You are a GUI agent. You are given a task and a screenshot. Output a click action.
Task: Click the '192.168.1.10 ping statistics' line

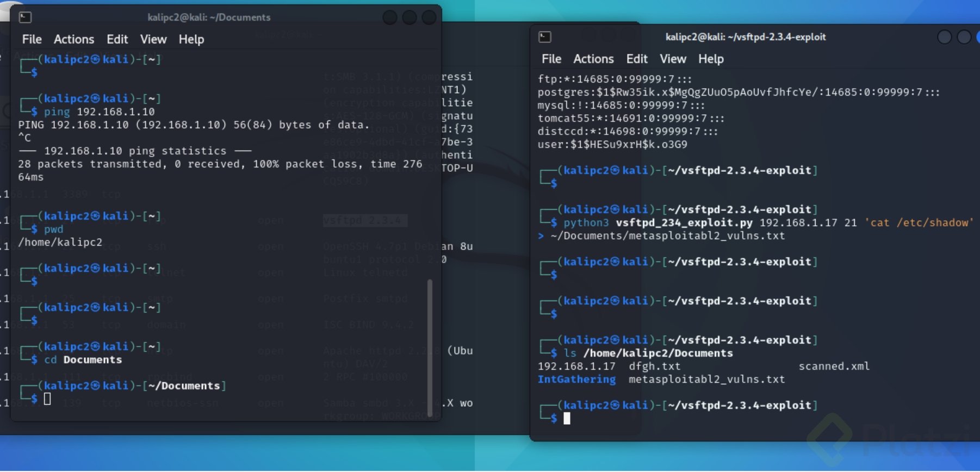(135, 151)
